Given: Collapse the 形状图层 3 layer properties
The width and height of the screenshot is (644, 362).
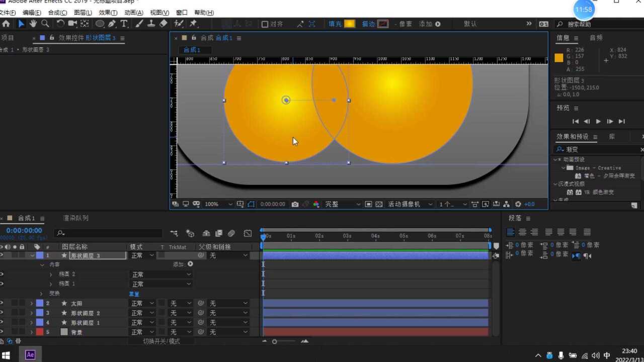Looking at the screenshot, I should pos(33,255).
